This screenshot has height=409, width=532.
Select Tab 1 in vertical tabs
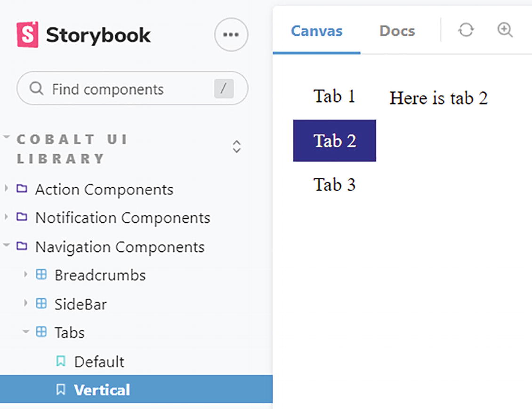click(334, 96)
